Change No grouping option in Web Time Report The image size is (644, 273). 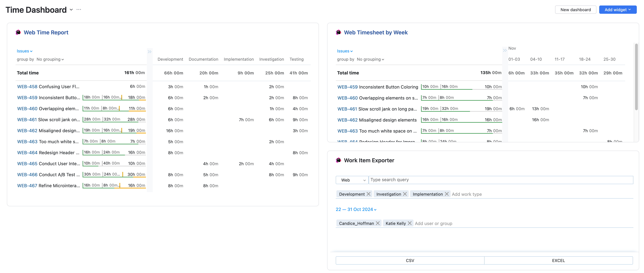point(50,59)
